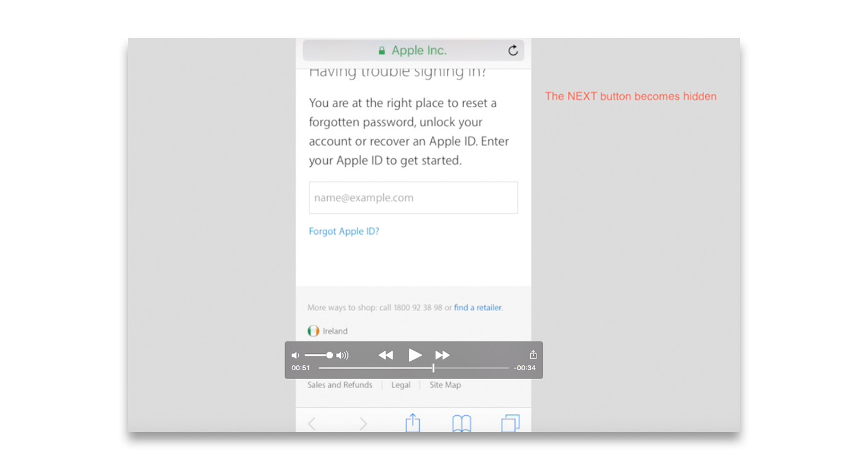Click the Ireland country label
The image size is (868, 470).
point(335,331)
